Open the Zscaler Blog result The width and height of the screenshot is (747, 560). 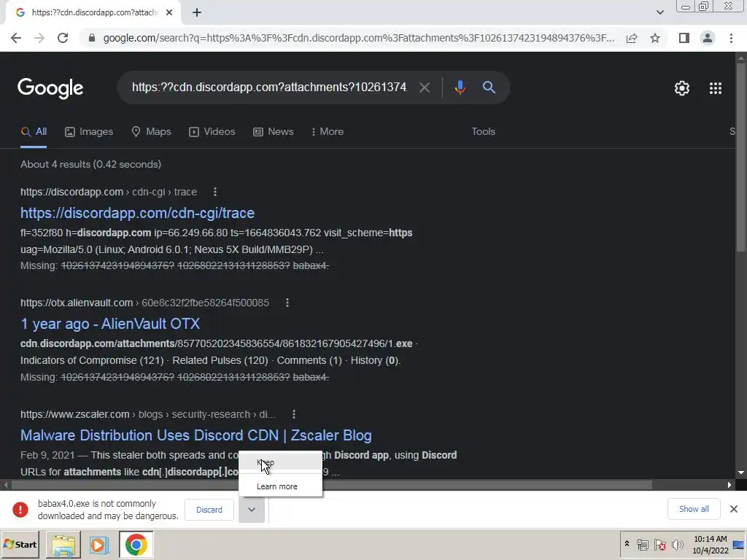tap(196, 435)
